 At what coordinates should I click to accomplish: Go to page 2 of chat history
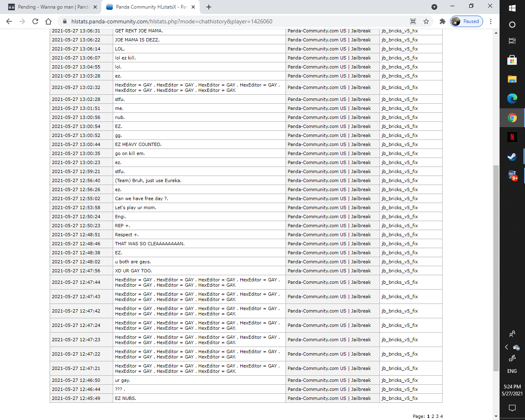[433, 416]
